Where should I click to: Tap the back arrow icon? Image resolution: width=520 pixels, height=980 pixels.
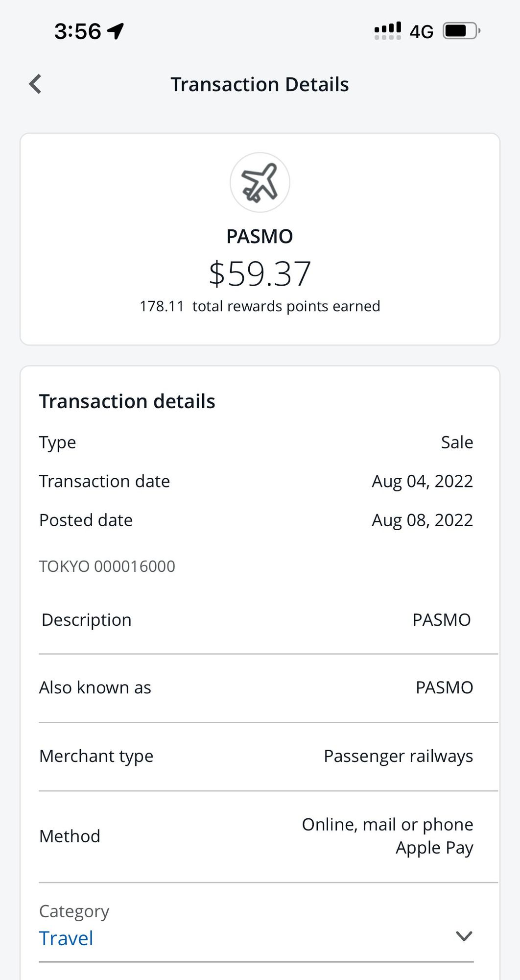pyautogui.click(x=35, y=84)
